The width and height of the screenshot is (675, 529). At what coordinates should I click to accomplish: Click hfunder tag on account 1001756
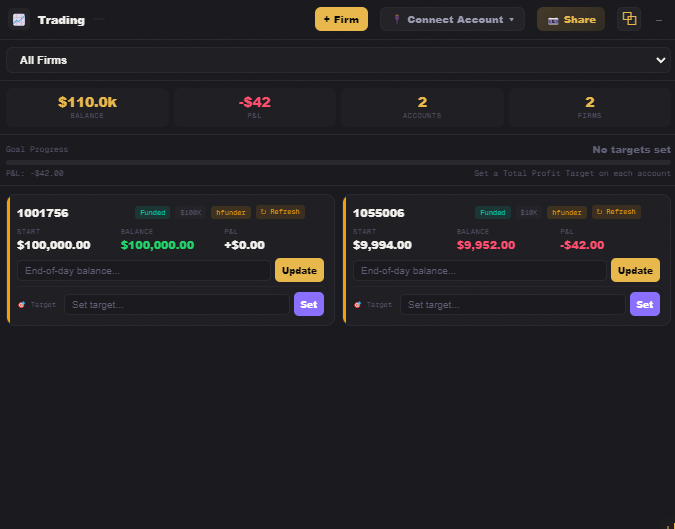click(x=231, y=213)
